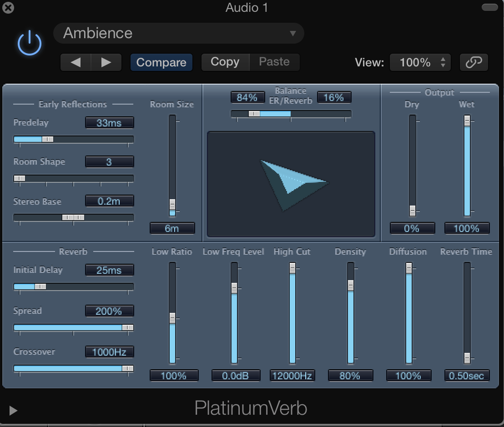
Task: Click the PlatinumVerb disclosure triangle
Action: click(13, 410)
